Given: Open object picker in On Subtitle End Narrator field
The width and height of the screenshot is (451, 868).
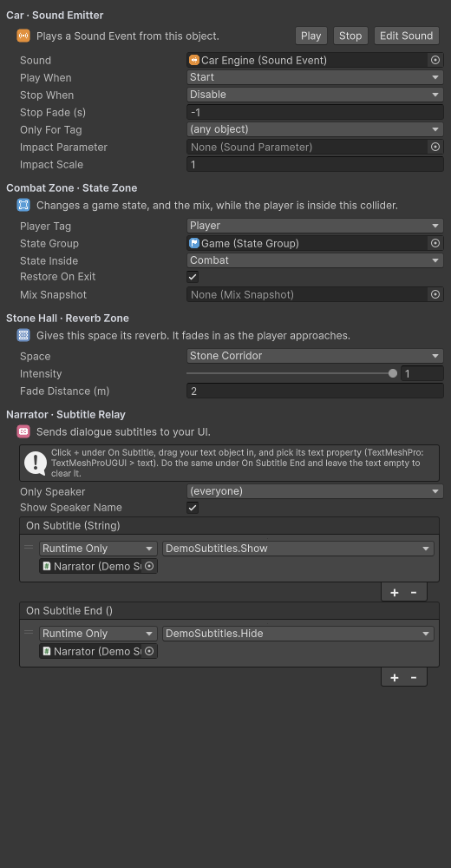Looking at the screenshot, I should (149, 651).
